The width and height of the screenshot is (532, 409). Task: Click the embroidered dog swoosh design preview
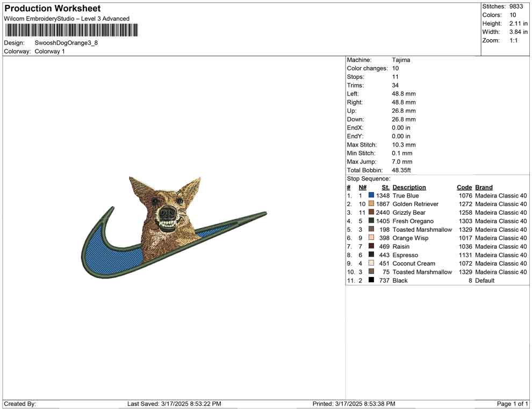point(174,228)
